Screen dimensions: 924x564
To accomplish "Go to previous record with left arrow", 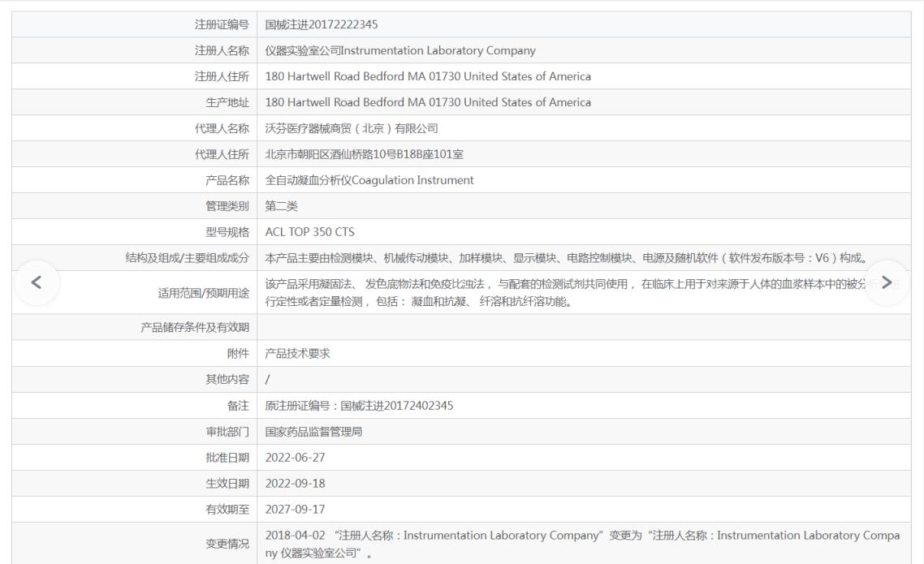I will [36, 282].
